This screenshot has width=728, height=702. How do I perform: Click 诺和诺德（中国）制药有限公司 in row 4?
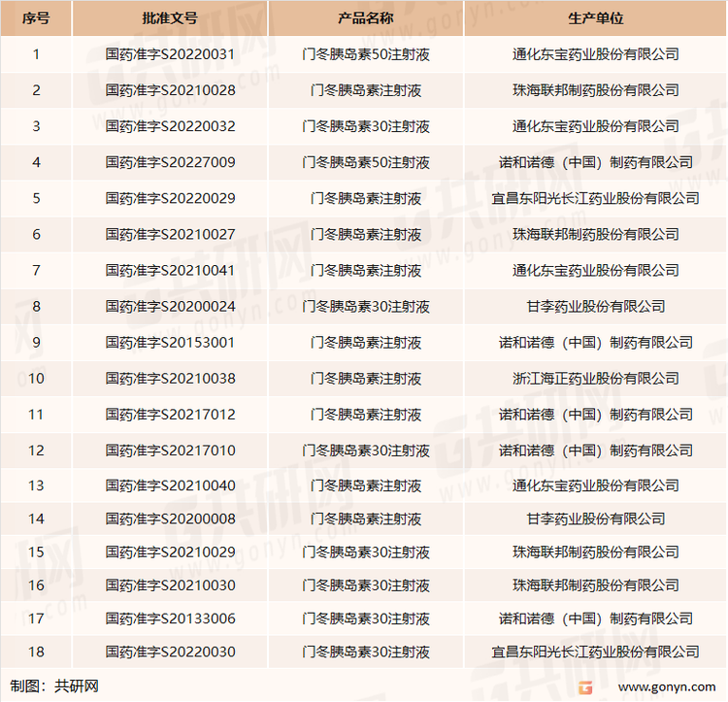pos(596,162)
